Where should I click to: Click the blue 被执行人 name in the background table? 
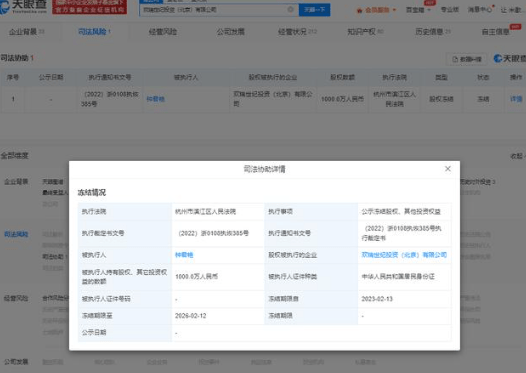point(155,99)
